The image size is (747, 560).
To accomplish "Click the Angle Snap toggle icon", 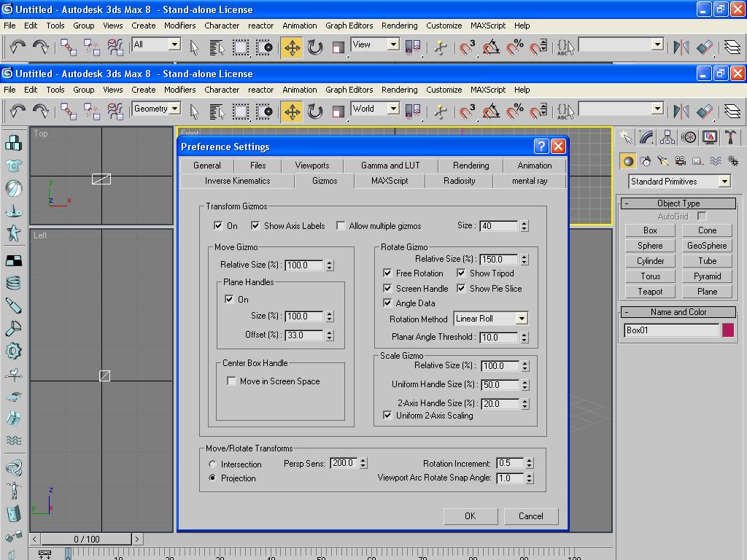I will [x=491, y=111].
